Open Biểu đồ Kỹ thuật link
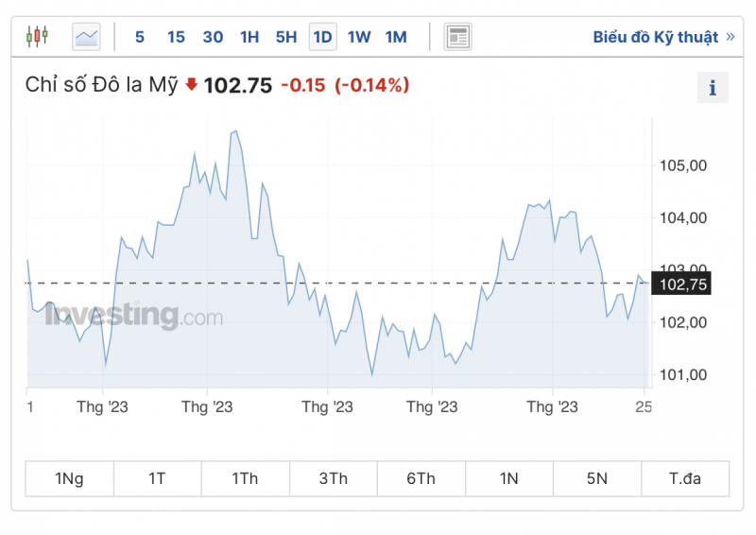Viewport: 756px width, 535px height. point(662,37)
